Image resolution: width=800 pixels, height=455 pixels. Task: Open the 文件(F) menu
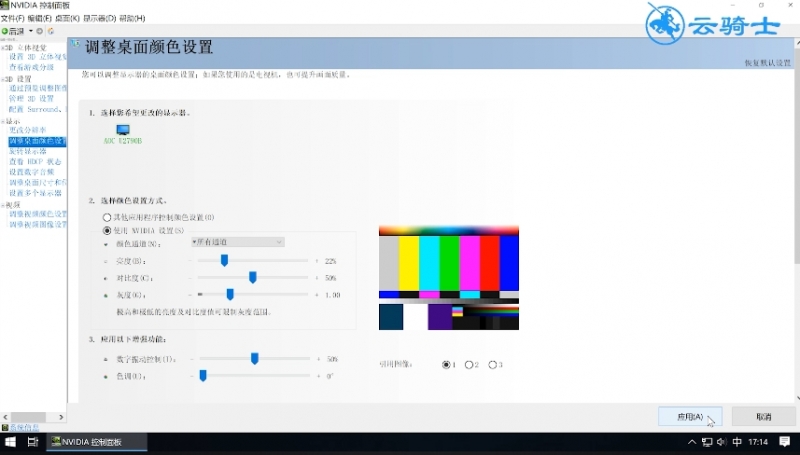click(x=12, y=18)
